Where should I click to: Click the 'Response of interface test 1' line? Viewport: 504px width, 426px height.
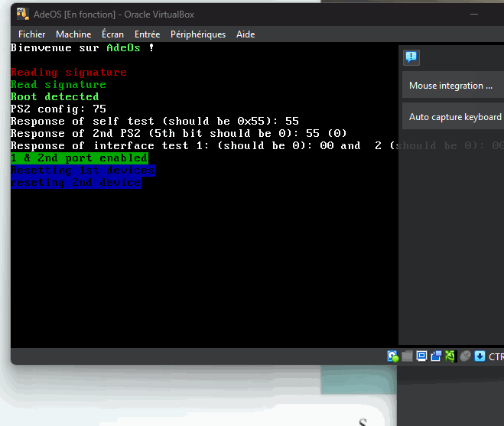tap(257, 145)
